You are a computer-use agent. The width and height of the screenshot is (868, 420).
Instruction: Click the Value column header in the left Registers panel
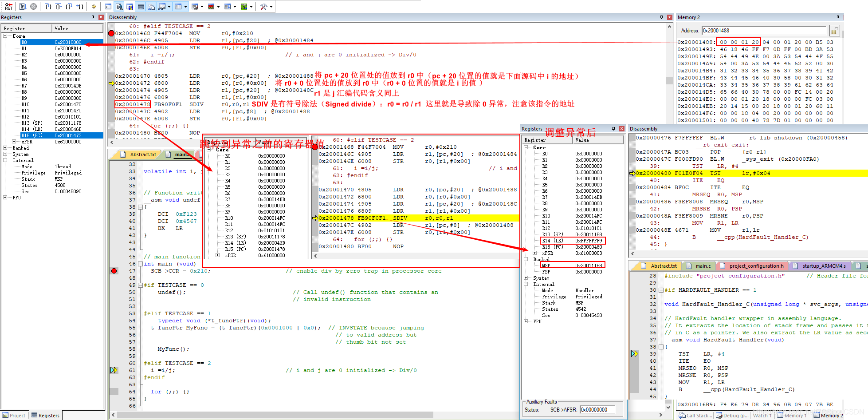point(78,28)
